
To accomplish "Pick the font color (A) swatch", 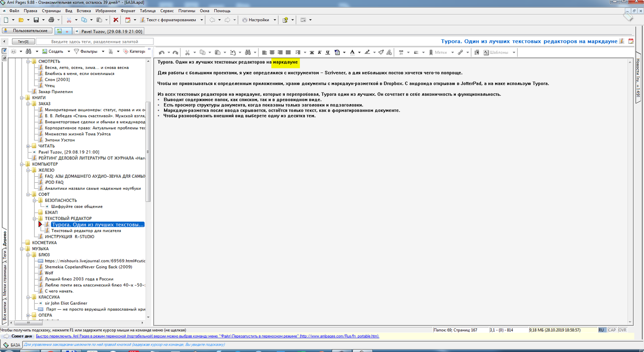I will click(x=352, y=52).
